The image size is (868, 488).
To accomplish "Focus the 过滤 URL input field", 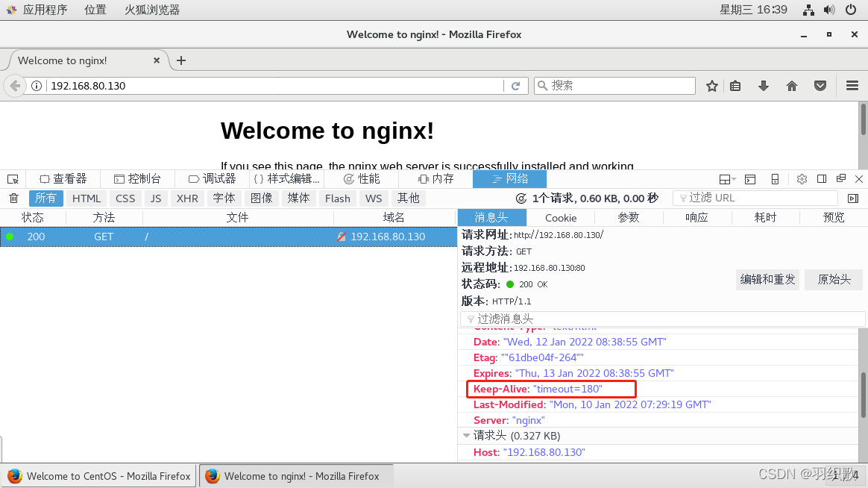I will (755, 198).
